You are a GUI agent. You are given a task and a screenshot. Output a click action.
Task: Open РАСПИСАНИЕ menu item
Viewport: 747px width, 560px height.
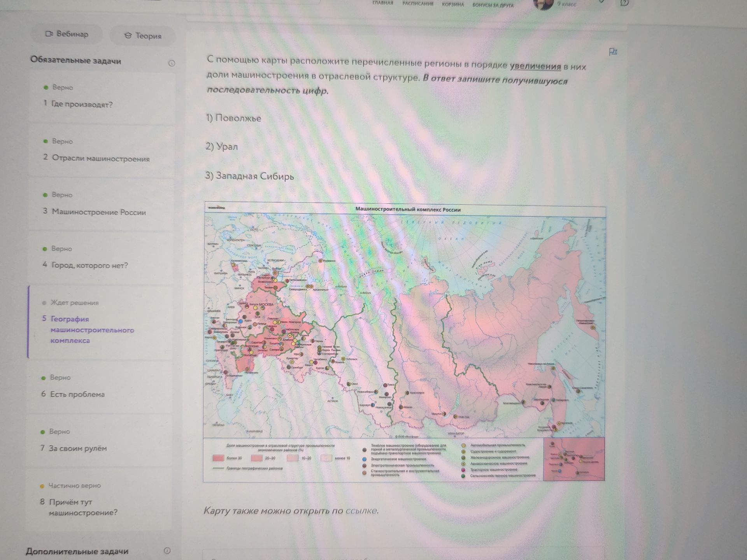click(418, 4)
